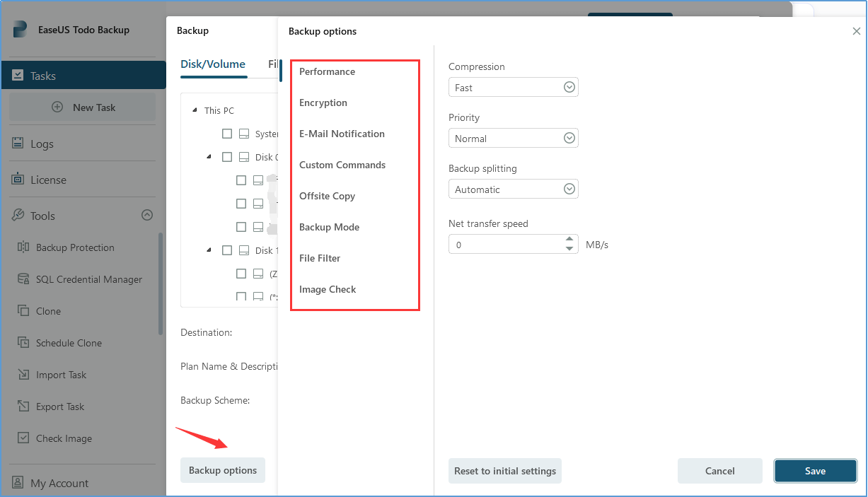
Task: Open Schedule Clone
Action: [67, 342]
